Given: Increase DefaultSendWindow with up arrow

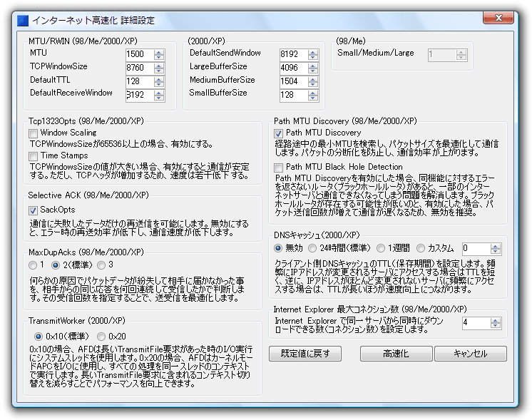Looking at the screenshot, I should click(x=313, y=52).
